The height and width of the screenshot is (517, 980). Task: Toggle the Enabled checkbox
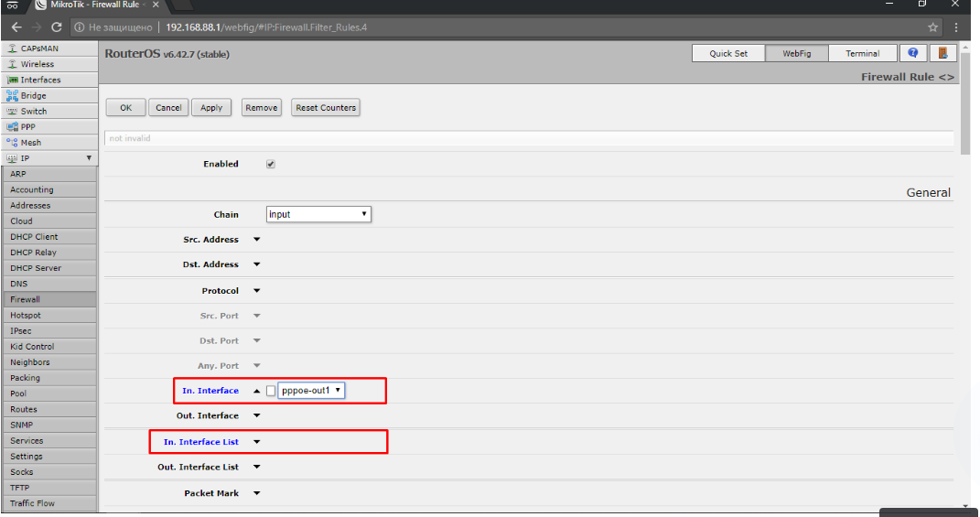tap(271, 164)
